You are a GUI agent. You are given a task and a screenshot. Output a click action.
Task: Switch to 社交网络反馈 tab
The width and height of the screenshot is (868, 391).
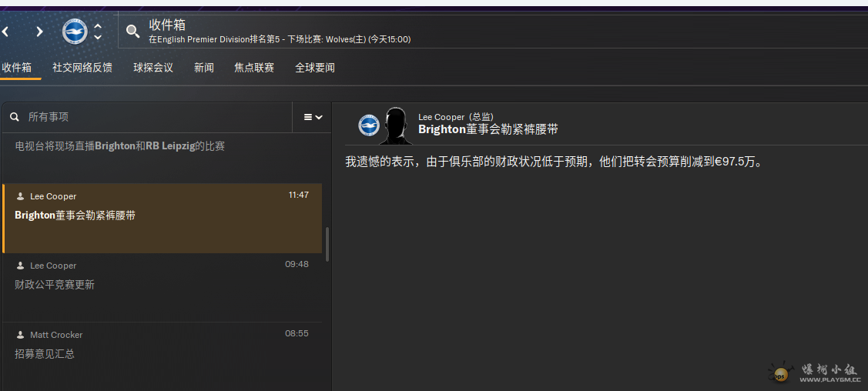click(82, 68)
